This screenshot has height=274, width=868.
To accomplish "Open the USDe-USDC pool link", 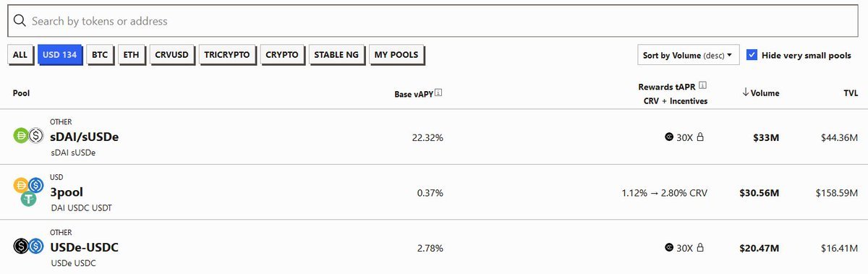I will (84, 247).
